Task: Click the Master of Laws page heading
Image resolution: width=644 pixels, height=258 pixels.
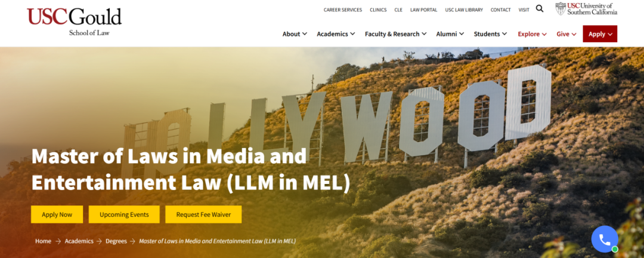Action: (x=191, y=169)
